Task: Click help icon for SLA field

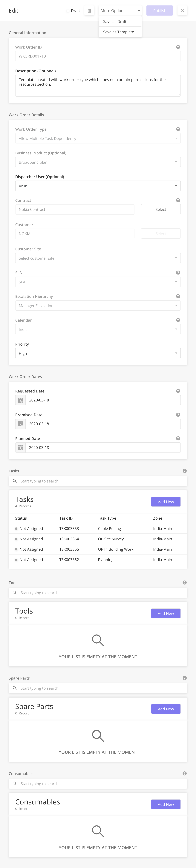Action: (x=178, y=273)
